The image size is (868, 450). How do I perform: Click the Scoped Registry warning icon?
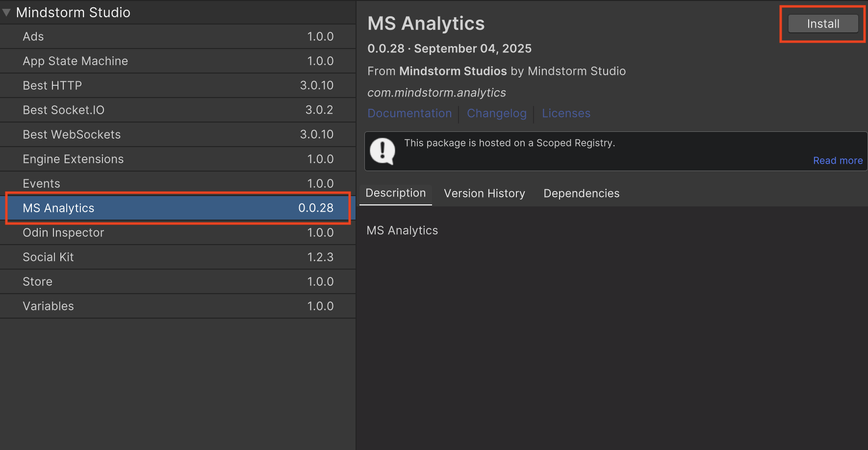pos(383,151)
